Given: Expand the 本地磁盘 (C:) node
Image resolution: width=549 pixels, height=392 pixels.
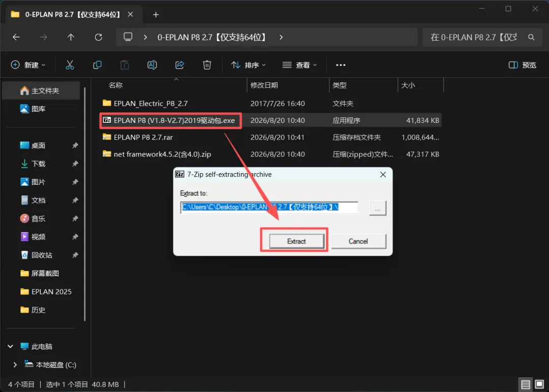Looking at the screenshot, I should [x=15, y=365].
